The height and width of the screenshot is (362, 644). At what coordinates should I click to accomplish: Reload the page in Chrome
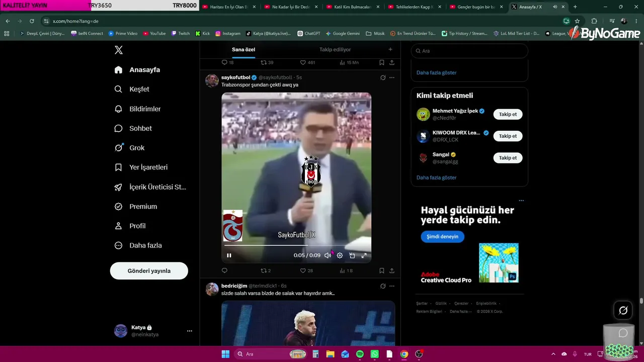(x=32, y=21)
